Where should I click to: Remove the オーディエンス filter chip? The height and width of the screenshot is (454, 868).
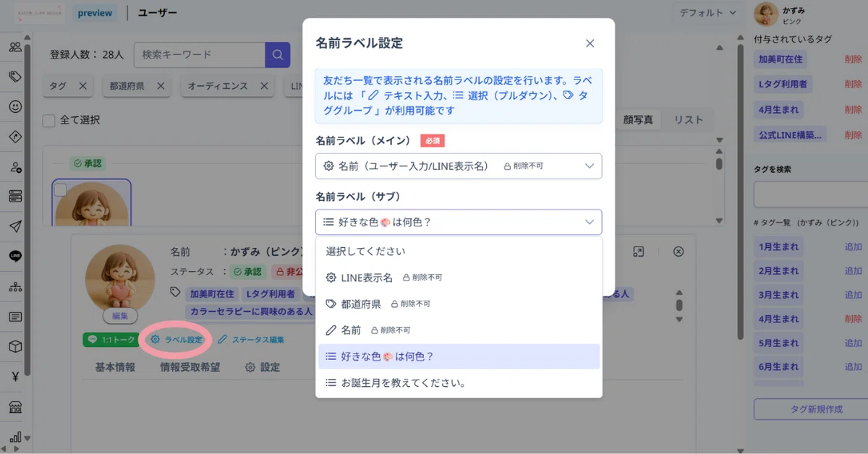263,86
